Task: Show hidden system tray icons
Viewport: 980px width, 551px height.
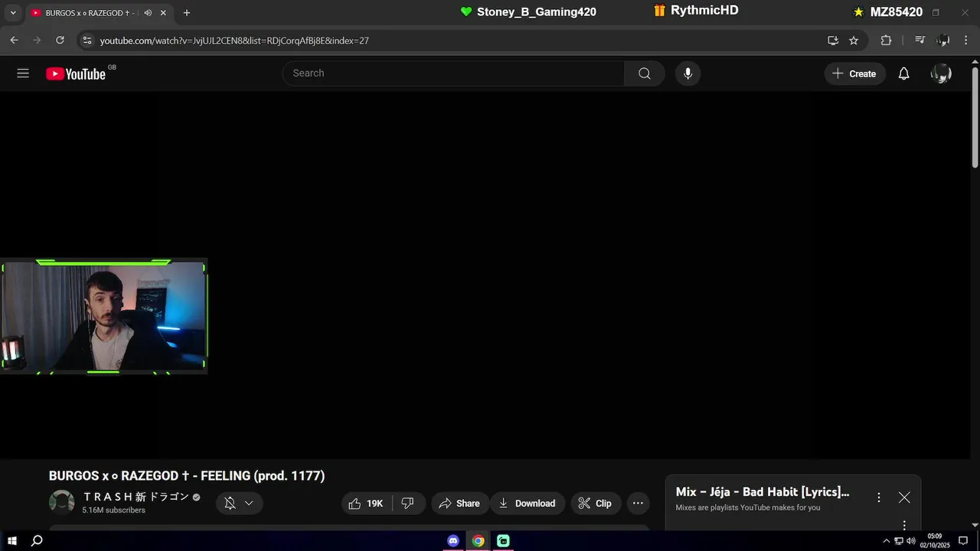Action: tap(887, 541)
